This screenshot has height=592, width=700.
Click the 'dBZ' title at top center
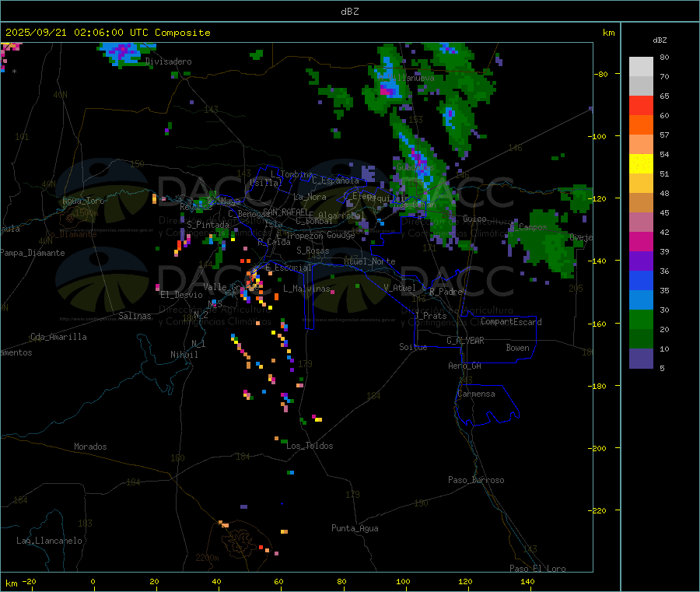[x=349, y=12]
